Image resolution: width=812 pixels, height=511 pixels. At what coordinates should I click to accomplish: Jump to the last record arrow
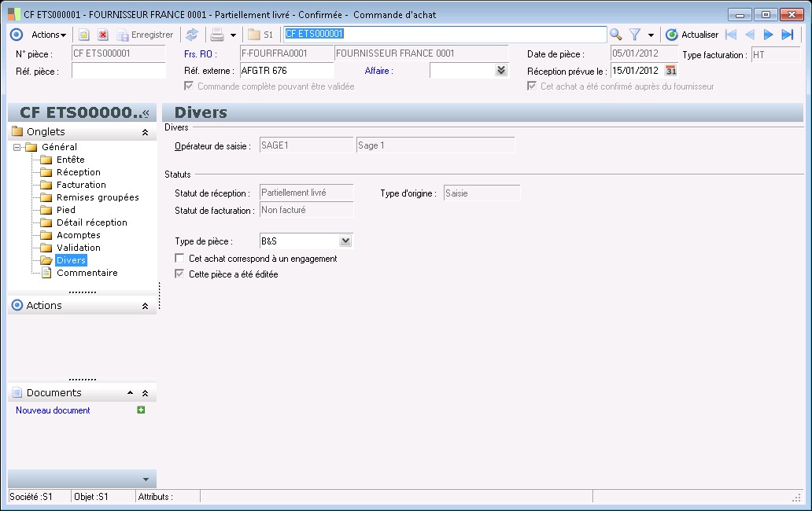coord(788,35)
